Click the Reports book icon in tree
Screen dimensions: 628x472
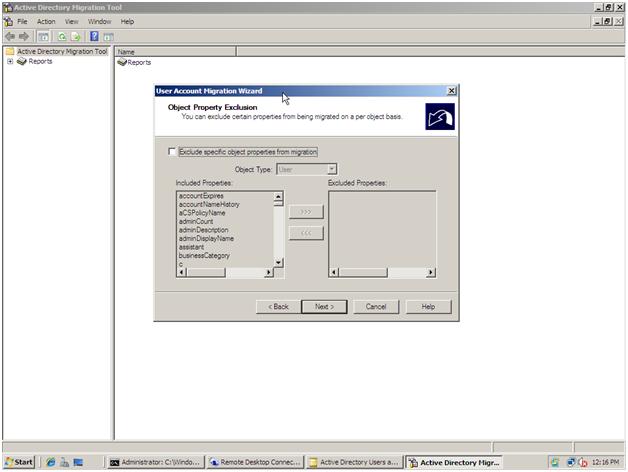coord(22,61)
